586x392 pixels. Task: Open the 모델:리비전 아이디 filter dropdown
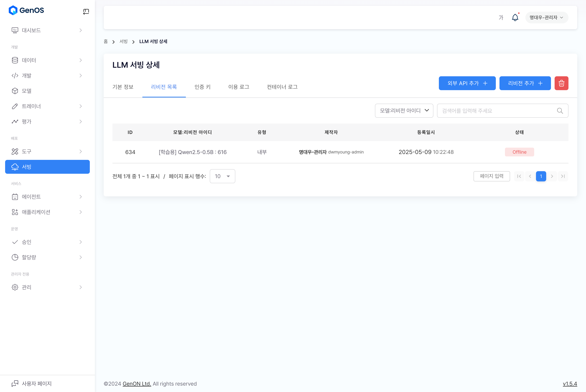404,111
